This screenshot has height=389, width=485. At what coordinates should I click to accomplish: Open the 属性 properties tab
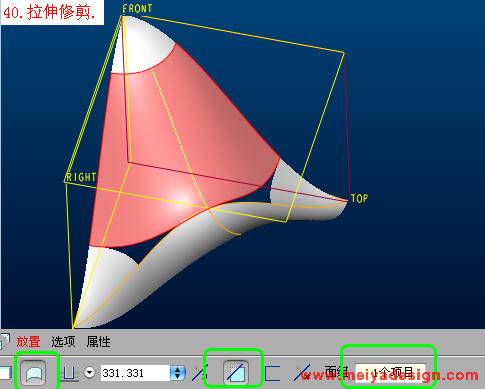click(98, 342)
